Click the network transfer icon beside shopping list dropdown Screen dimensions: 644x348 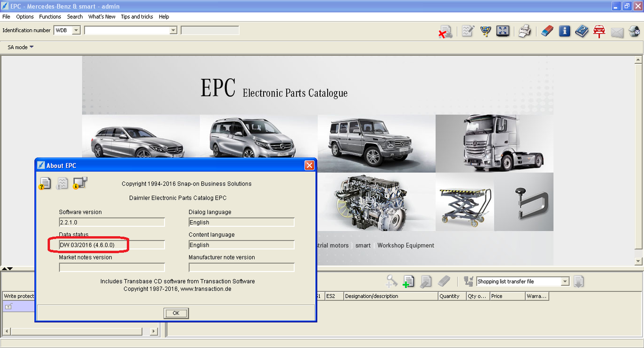pyautogui.click(x=468, y=281)
